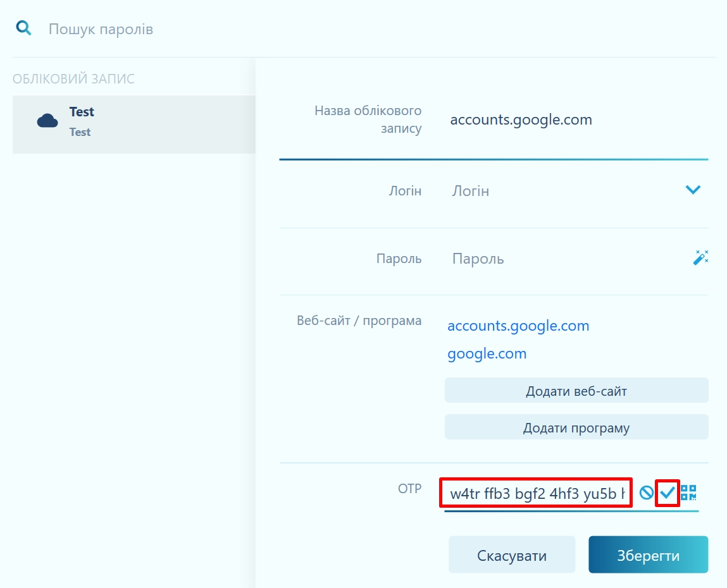Click the OTP secret key field
The image size is (727, 588).
pos(537,493)
